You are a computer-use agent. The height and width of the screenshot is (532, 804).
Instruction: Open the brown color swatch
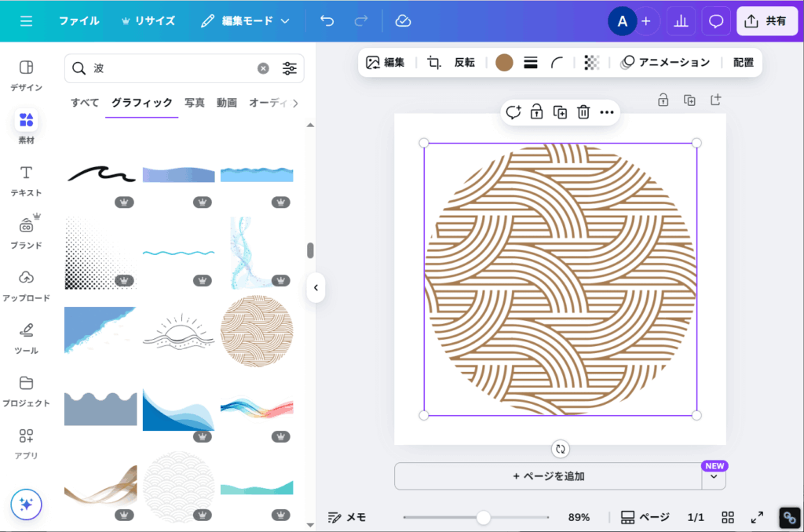coord(505,63)
